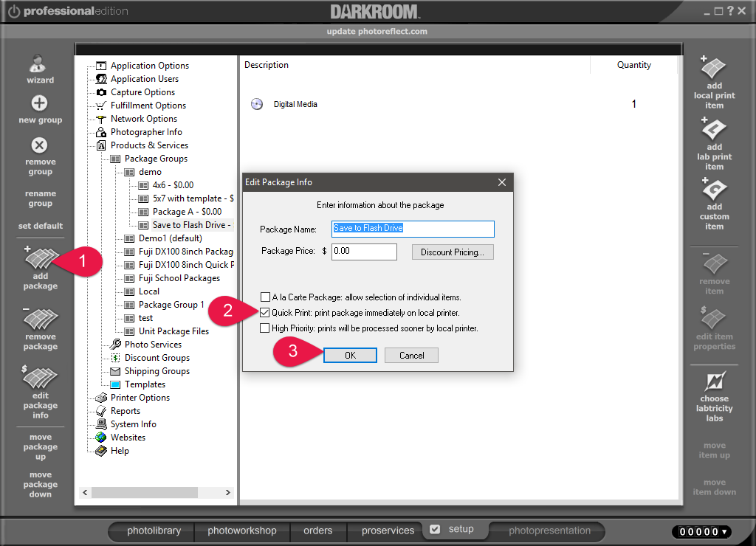Select the Save to Flash Drive package

point(191,225)
